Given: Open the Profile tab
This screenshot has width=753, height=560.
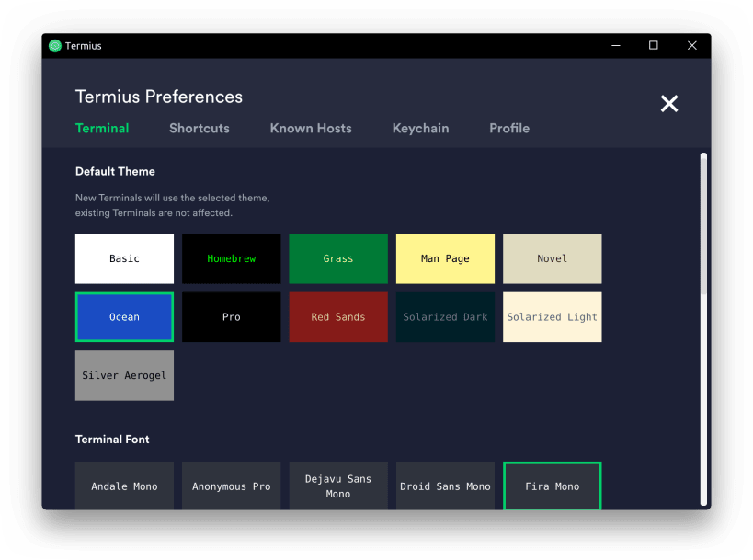Looking at the screenshot, I should [508, 129].
